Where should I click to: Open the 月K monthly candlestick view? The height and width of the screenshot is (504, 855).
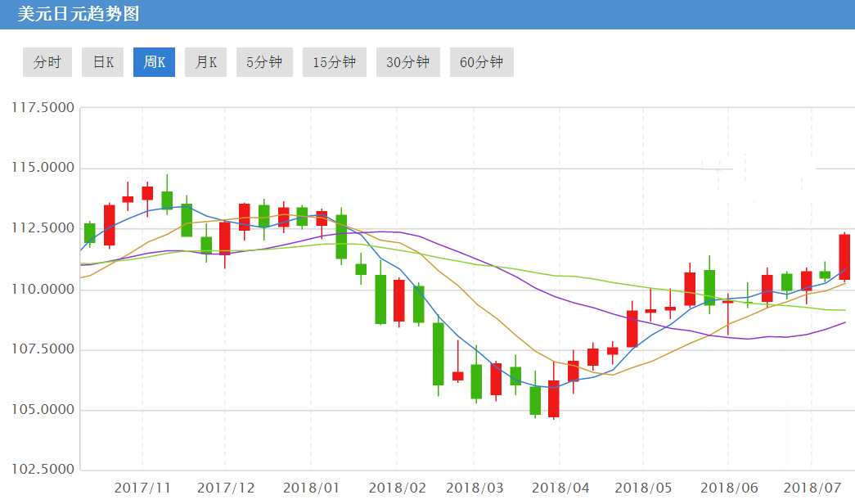tap(205, 62)
